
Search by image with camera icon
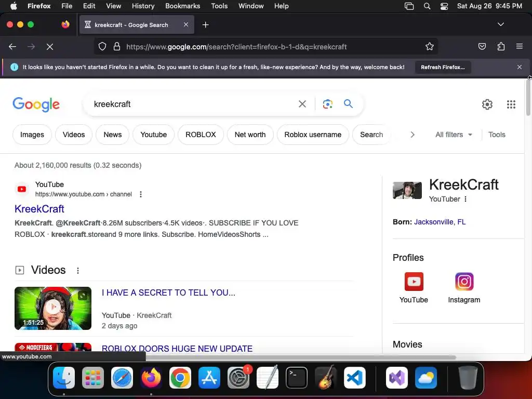point(327,104)
